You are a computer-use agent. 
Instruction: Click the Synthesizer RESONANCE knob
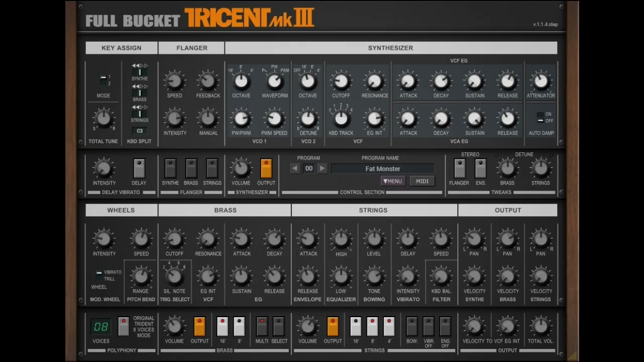(x=374, y=81)
